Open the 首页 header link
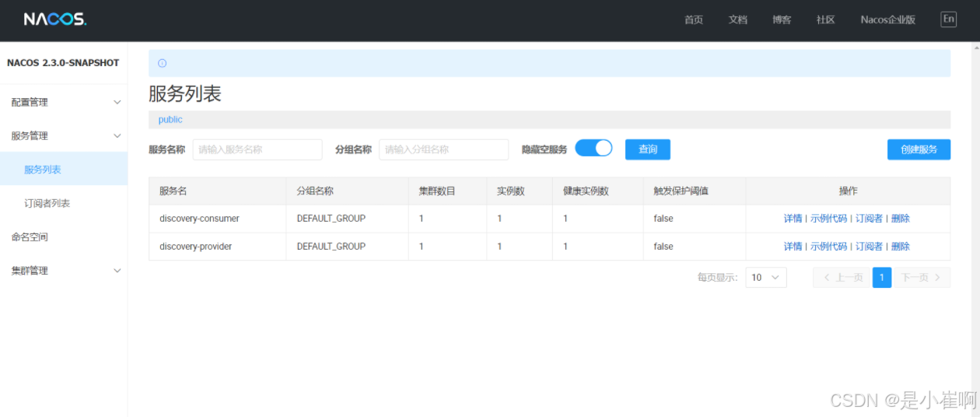The width and height of the screenshot is (980, 417). tap(694, 19)
